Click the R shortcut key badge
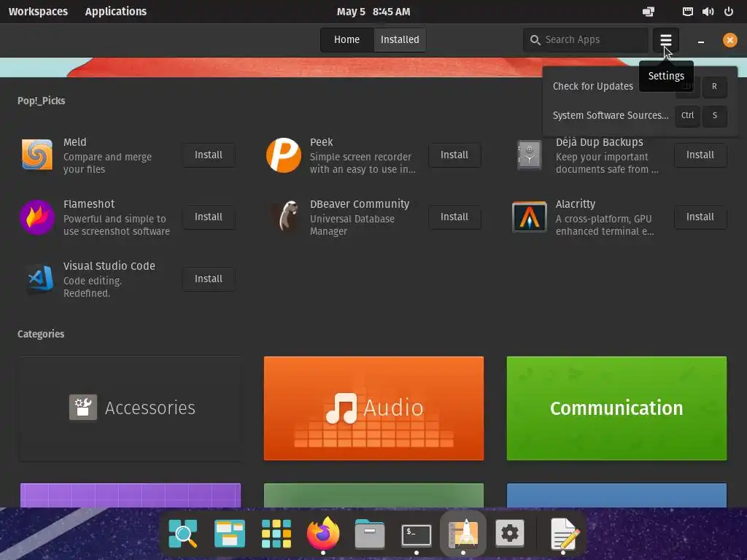747x560 pixels. click(715, 87)
